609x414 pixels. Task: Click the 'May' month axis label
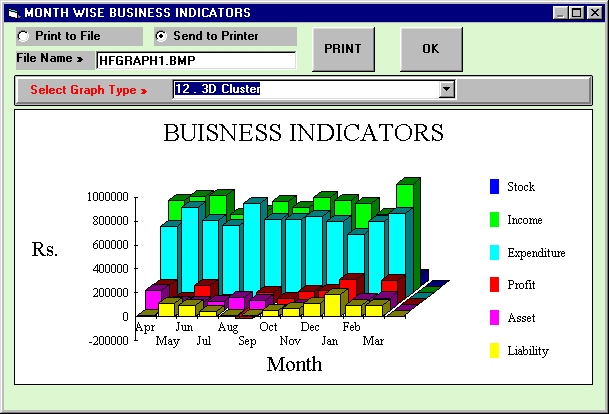pos(167,341)
